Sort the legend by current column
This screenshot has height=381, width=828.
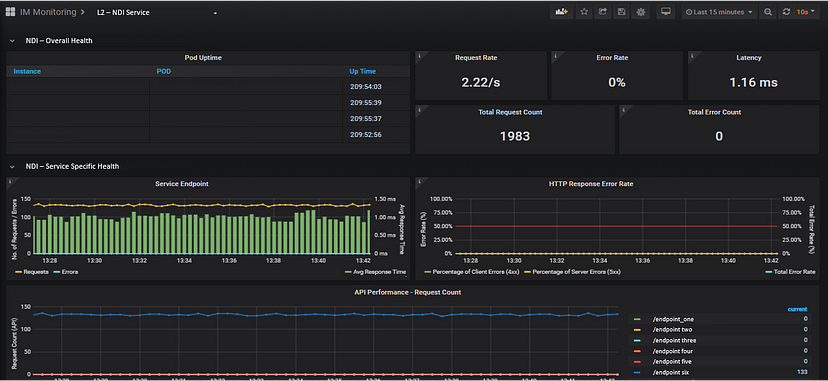click(x=797, y=309)
